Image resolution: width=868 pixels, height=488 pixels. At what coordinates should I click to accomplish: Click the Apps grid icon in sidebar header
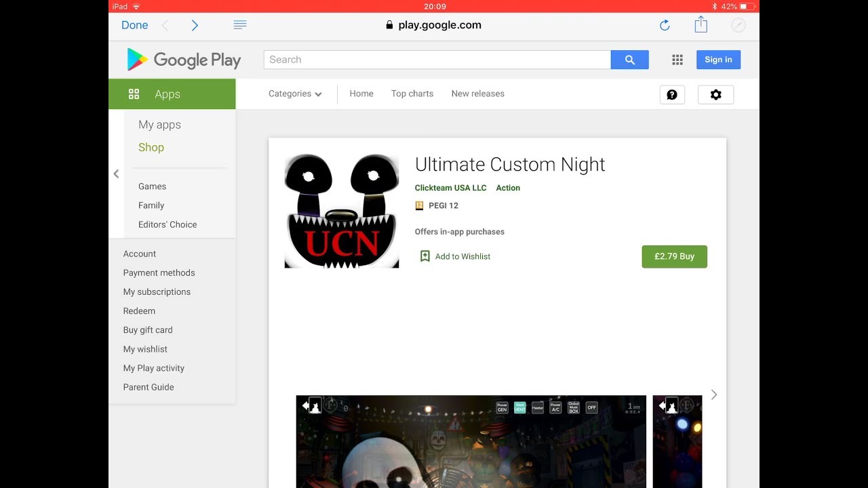click(x=134, y=94)
